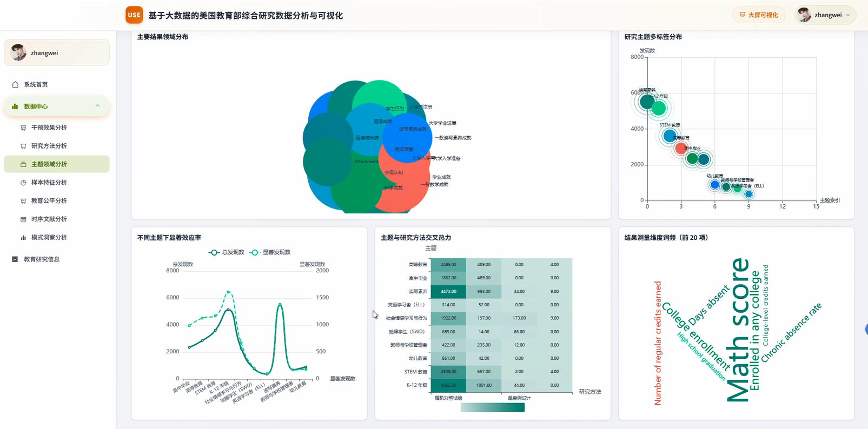Click the 主题与研究方法交叉热力 chart title
Screen dimensions: 868x429
click(416, 238)
